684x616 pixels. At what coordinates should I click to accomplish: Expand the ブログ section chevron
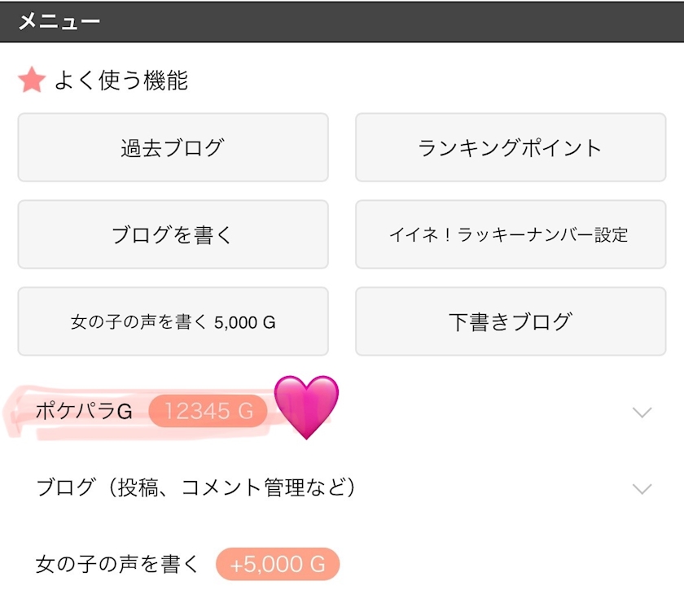tap(642, 488)
